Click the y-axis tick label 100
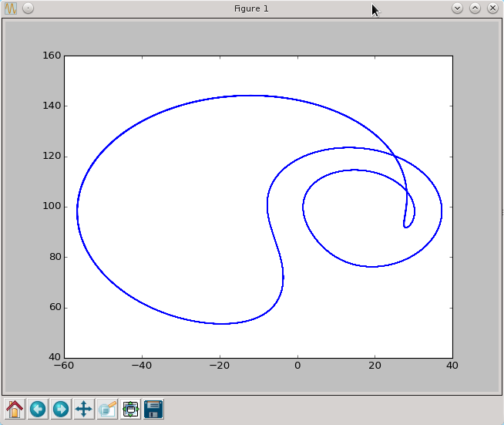 pyautogui.click(x=50, y=207)
